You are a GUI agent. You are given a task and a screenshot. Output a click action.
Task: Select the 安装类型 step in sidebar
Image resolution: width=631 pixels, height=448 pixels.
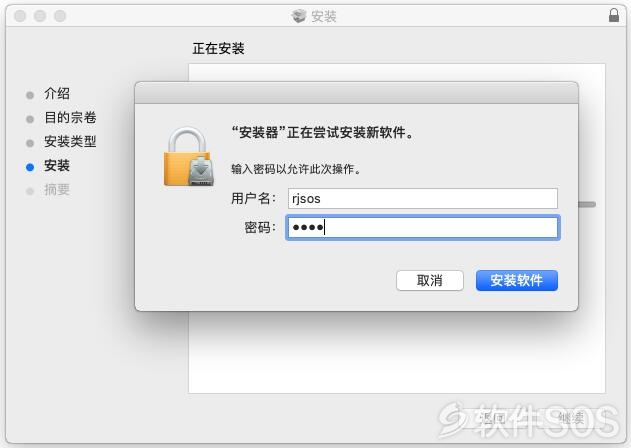pyautogui.click(x=70, y=141)
